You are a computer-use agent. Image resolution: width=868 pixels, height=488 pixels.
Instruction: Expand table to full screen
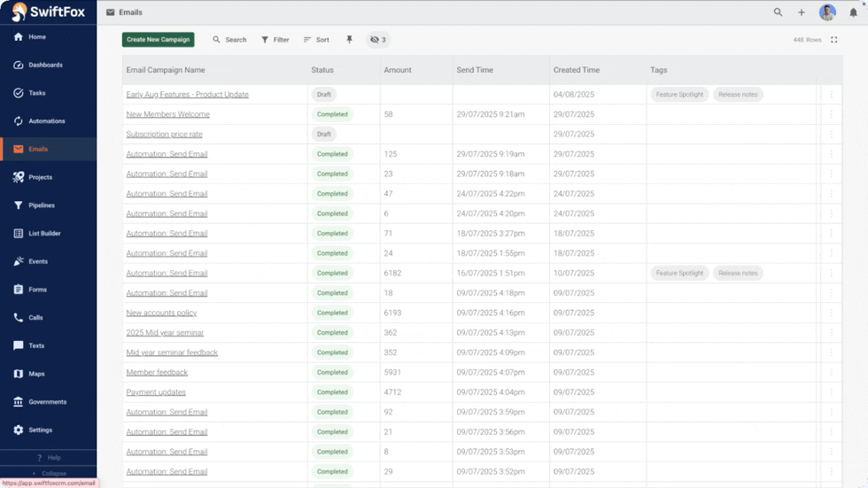[x=833, y=40]
